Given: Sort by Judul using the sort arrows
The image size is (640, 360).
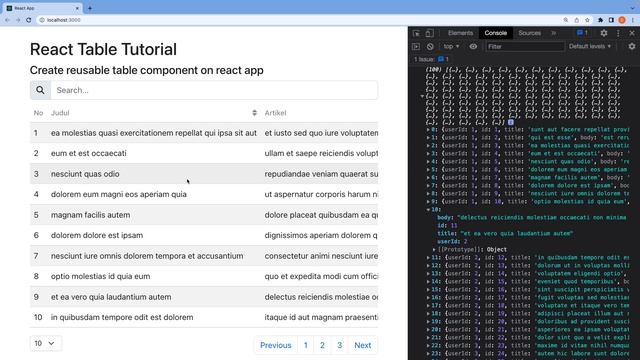Looking at the screenshot, I should [x=254, y=113].
